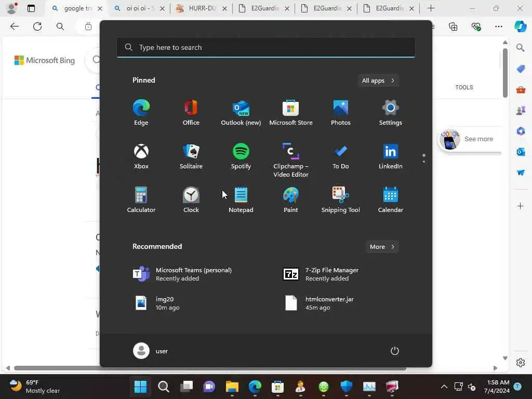
Task: Open Calendar pinned app
Action: point(391,200)
